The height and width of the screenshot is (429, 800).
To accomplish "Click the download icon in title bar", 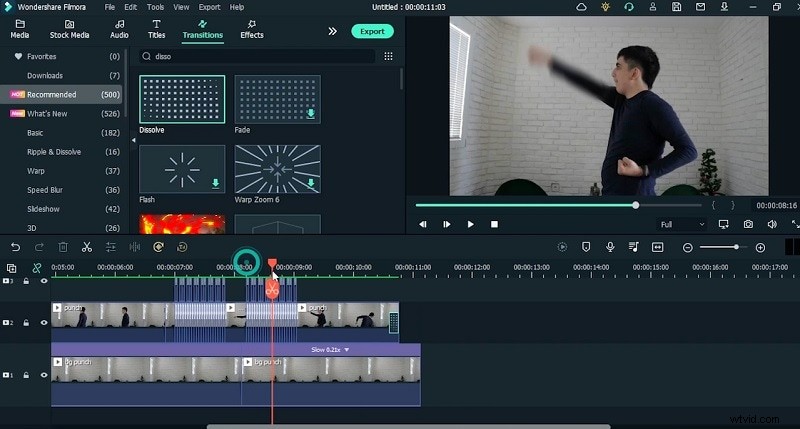I will pyautogui.click(x=724, y=7).
